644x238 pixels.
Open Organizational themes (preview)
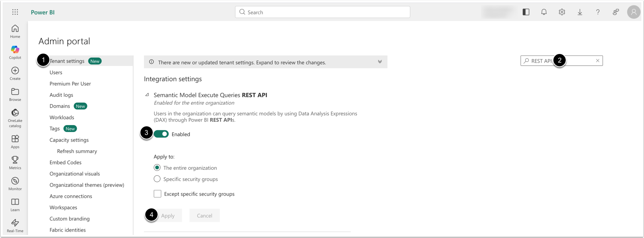(87, 185)
